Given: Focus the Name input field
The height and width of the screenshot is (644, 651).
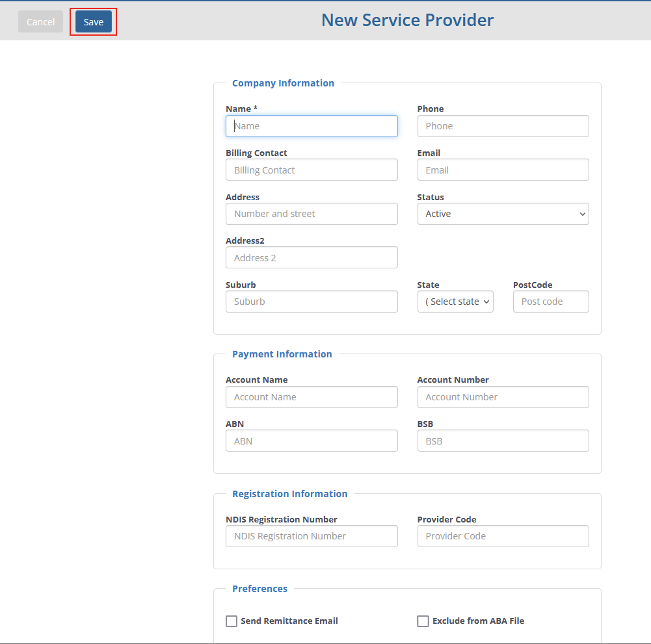Looking at the screenshot, I should (312, 126).
